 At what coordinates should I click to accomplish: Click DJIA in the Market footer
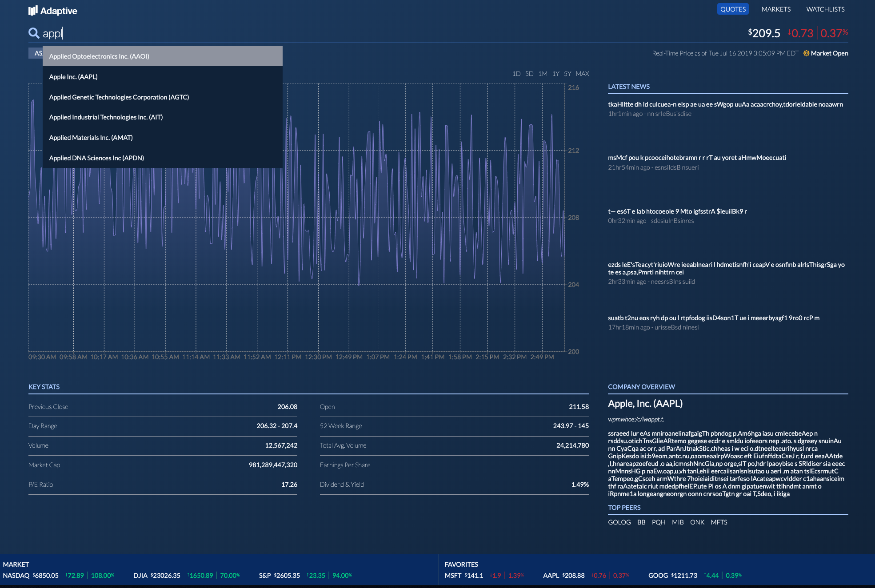140,576
